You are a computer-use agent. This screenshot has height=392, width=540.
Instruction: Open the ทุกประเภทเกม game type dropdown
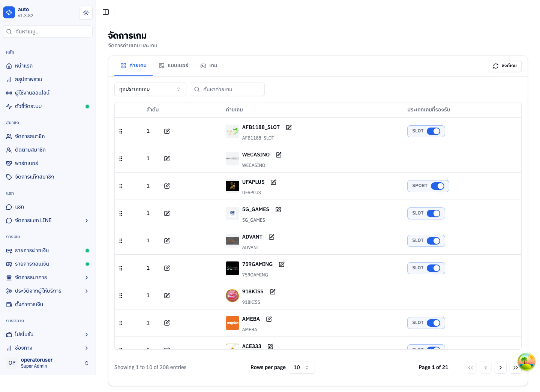pos(150,89)
